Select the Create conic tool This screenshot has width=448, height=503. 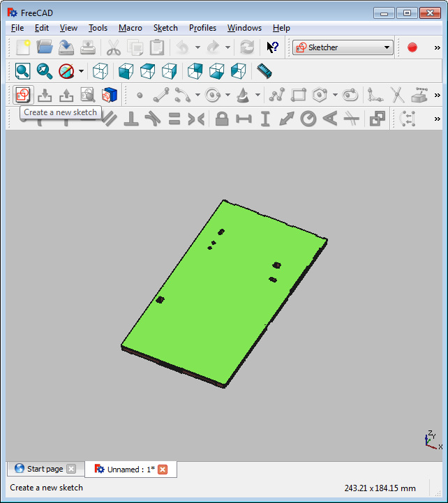(243, 95)
